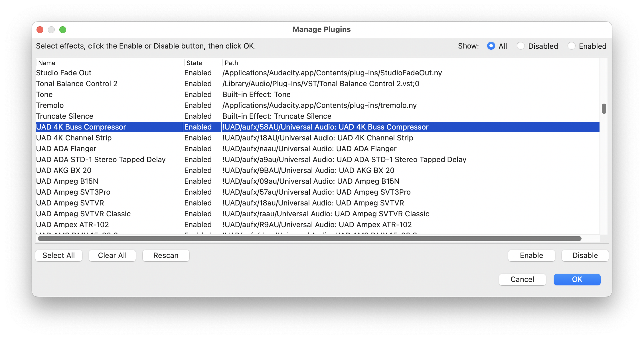The width and height of the screenshot is (644, 339).
Task: Rescan for new plugins
Action: pyautogui.click(x=165, y=255)
